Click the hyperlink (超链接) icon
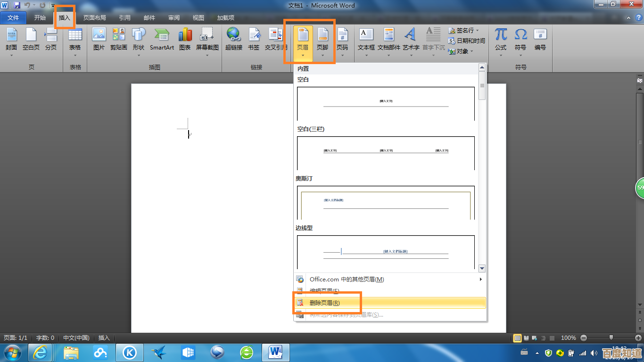Viewport: 644px width, 362px height. click(x=233, y=40)
